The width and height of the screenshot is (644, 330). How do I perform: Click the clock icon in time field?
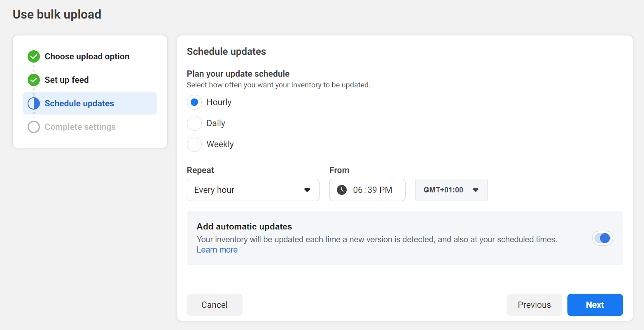342,190
